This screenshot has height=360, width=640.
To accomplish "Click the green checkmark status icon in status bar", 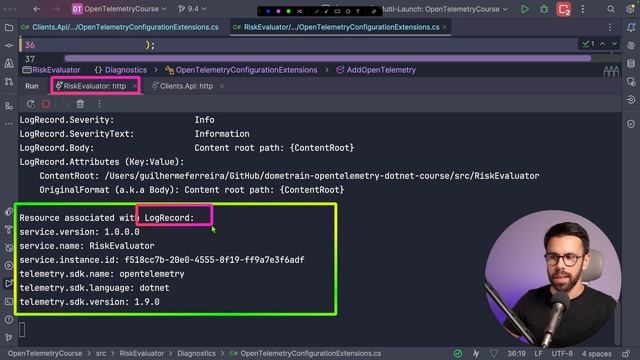I will coord(458,353).
